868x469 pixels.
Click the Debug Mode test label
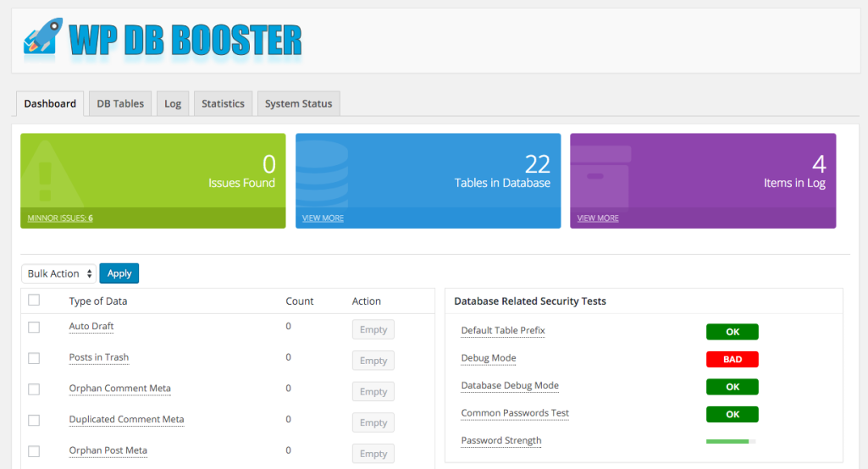[x=489, y=358]
